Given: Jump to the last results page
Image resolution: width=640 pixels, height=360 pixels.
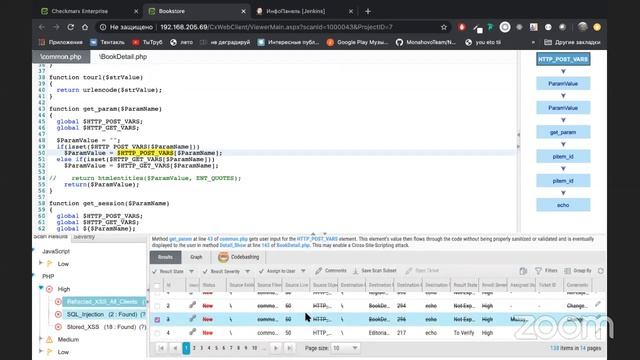Looking at the screenshot, I should coord(289,348).
